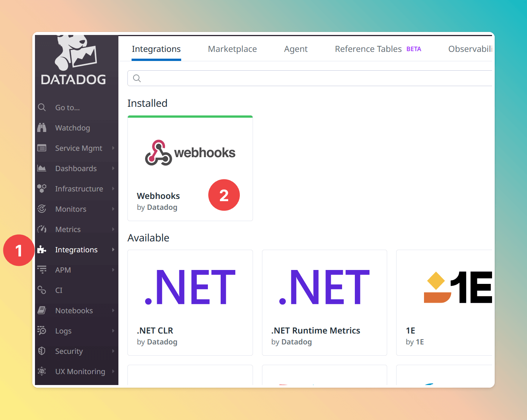Image resolution: width=527 pixels, height=420 pixels.
Task: Open Infrastructure menu label
Action: click(x=79, y=189)
